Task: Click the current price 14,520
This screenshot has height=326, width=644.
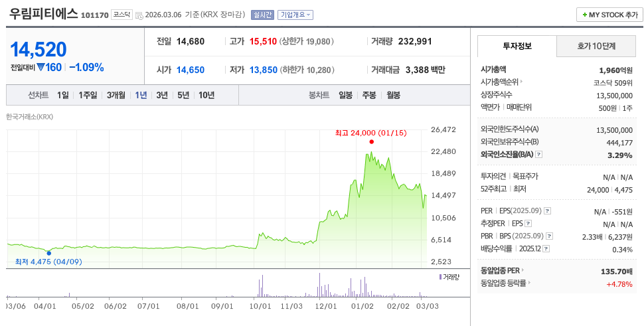Action: 39,50
